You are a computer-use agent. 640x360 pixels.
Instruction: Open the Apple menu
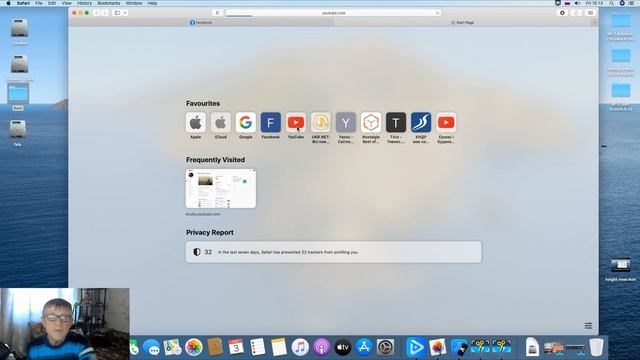(8, 3)
